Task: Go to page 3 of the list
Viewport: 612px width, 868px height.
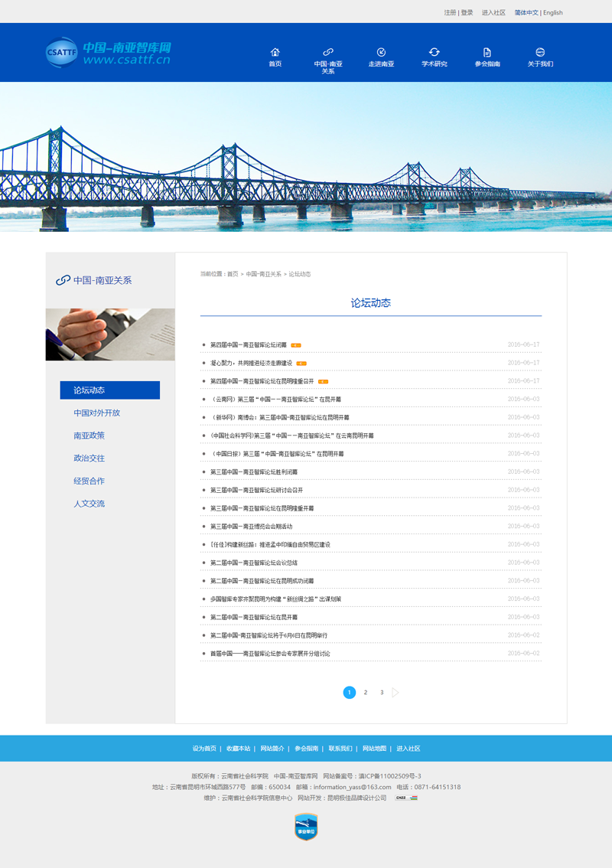Action: 382,693
